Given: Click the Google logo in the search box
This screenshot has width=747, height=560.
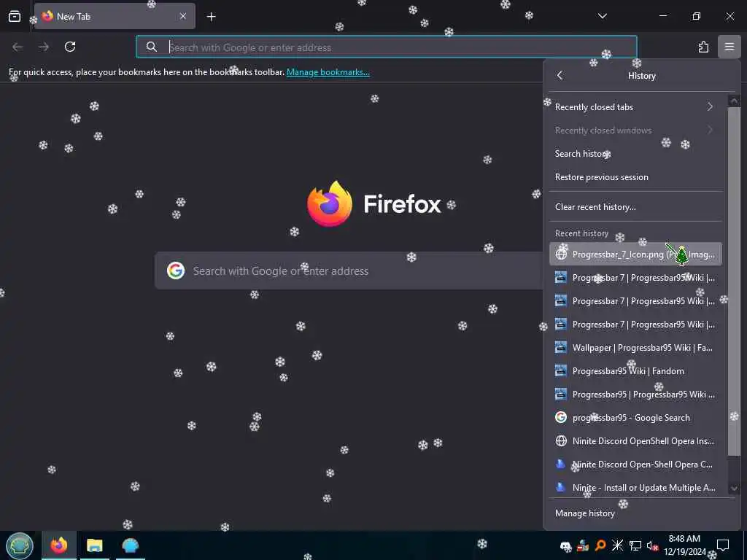Looking at the screenshot, I should (x=176, y=271).
